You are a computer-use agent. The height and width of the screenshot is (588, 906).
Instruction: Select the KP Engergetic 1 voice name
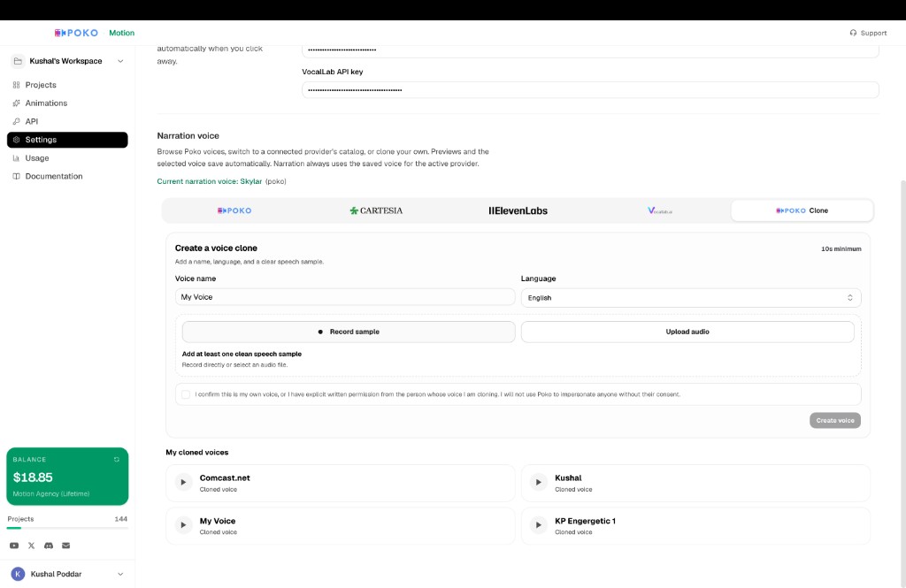click(x=585, y=521)
